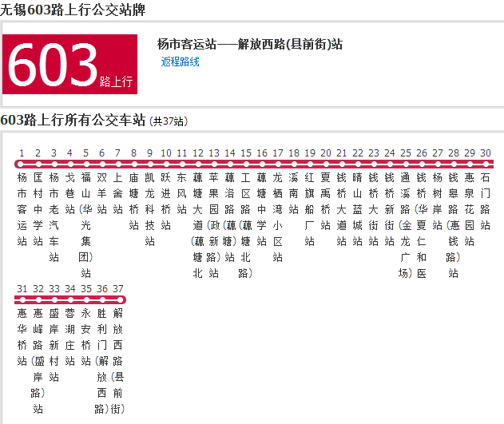Click the route line dot under number 31
Screen dimensions: 504x424
point(22,300)
